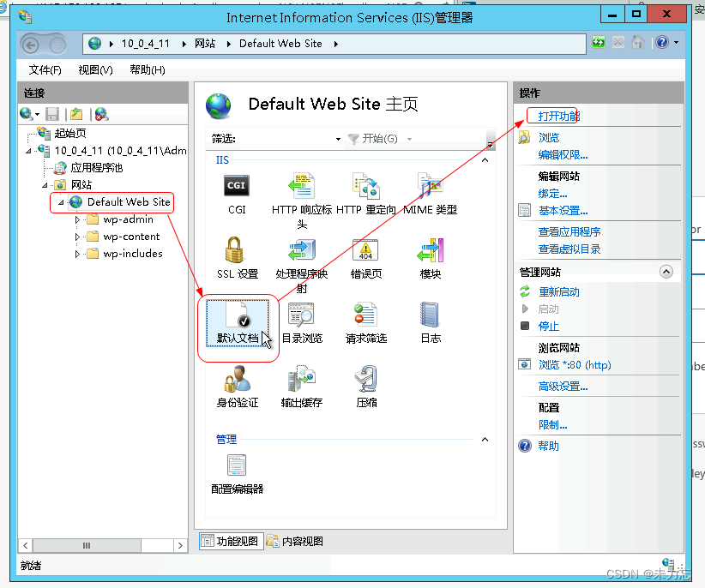Click the home icon in address bar
This screenshot has width=705, height=588.
click(x=637, y=43)
